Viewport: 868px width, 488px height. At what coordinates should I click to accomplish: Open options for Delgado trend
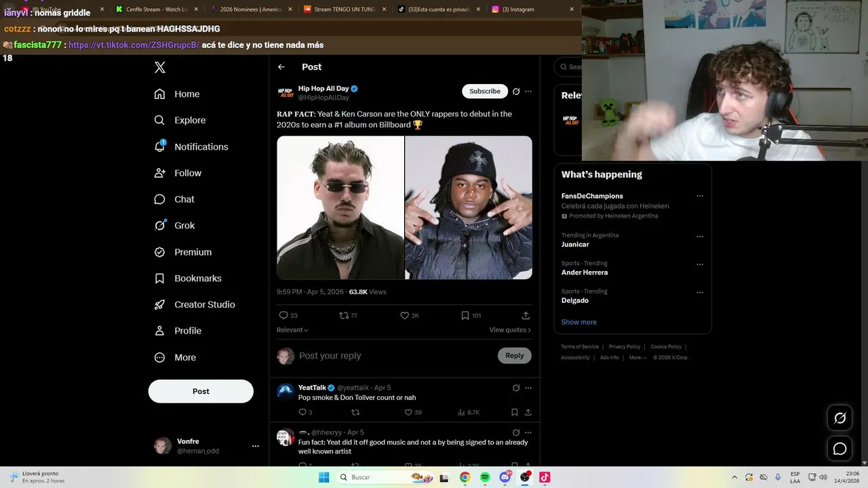coord(700,293)
